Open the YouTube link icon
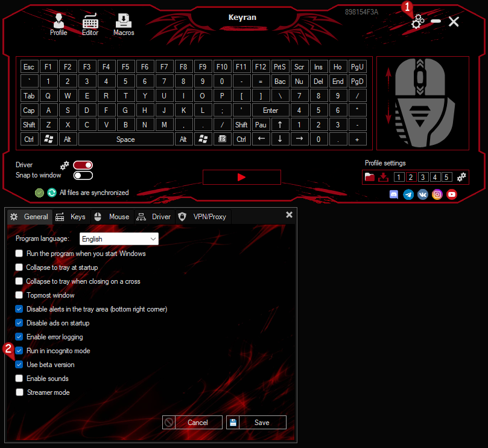This screenshot has width=488, height=448. coord(452,194)
